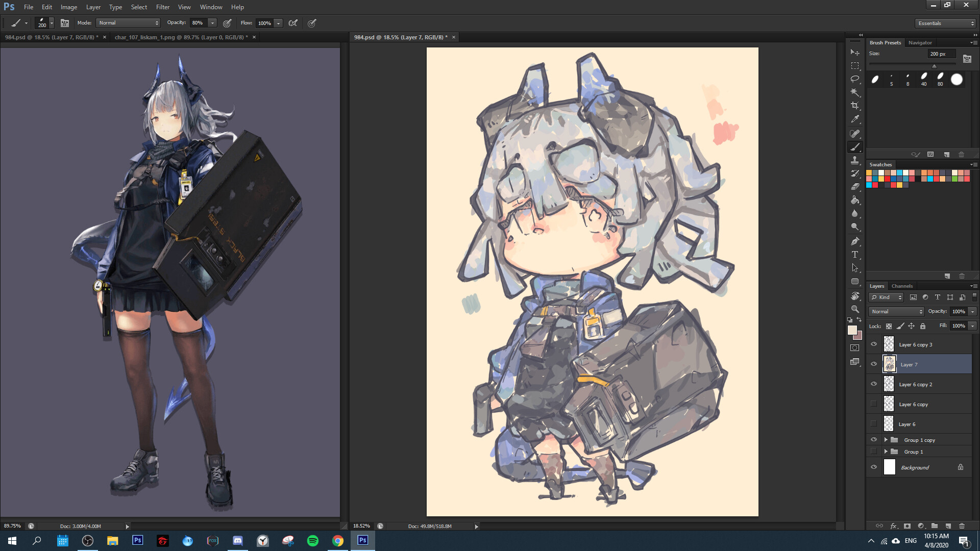
Task: Hide Layer 6 copy 3 visibility eye
Action: point(874,344)
